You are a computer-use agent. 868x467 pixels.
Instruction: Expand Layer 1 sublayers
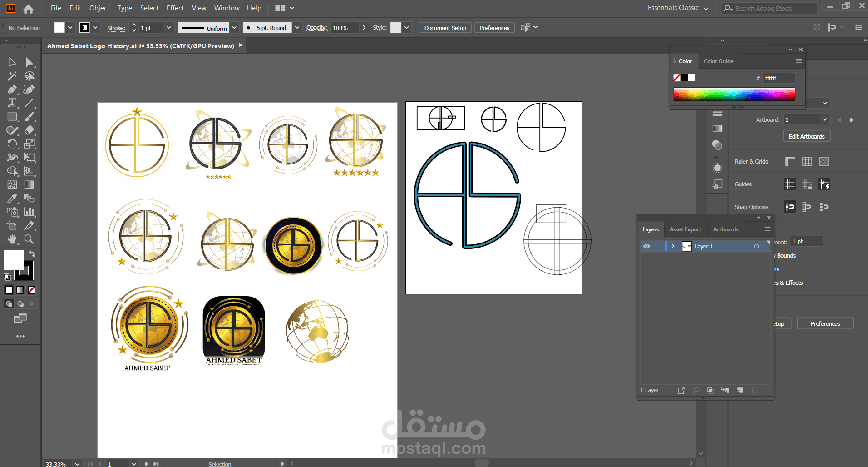(x=673, y=246)
